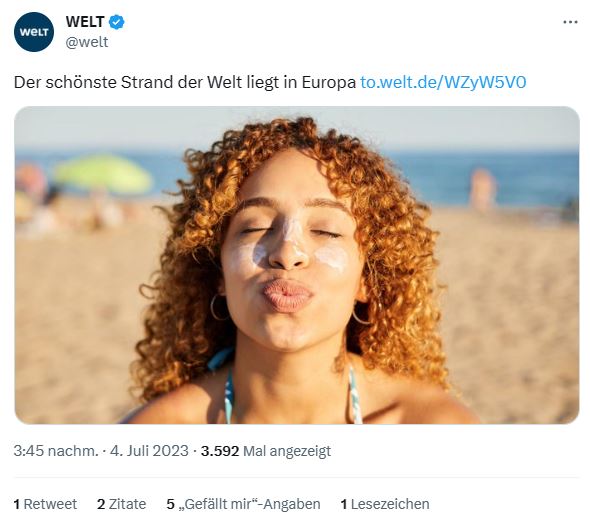Show the 2 Zitate quote tweets

coord(122,504)
